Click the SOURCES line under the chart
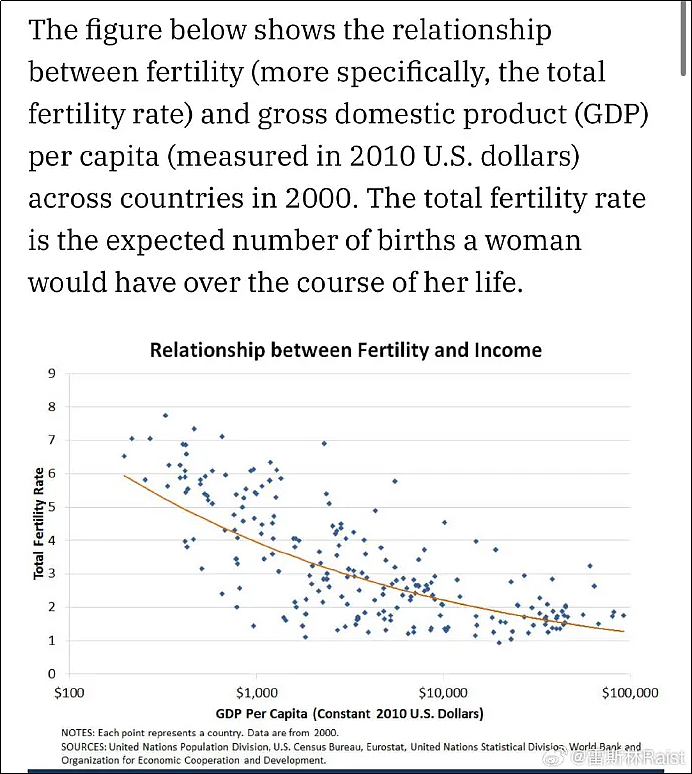Viewport: 692px width, 774px height. (x=351, y=753)
